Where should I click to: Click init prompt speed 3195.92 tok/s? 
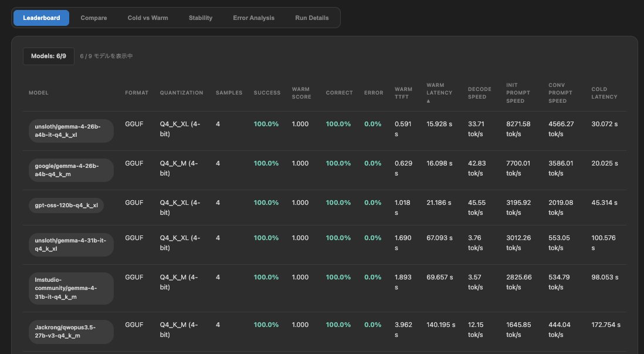point(518,208)
